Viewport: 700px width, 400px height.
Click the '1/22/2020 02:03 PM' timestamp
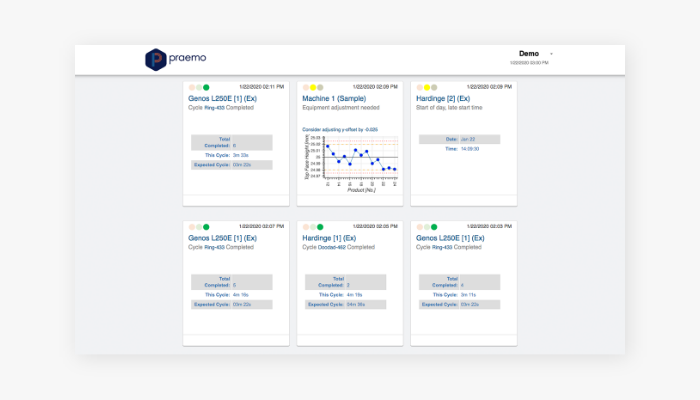point(489,227)
